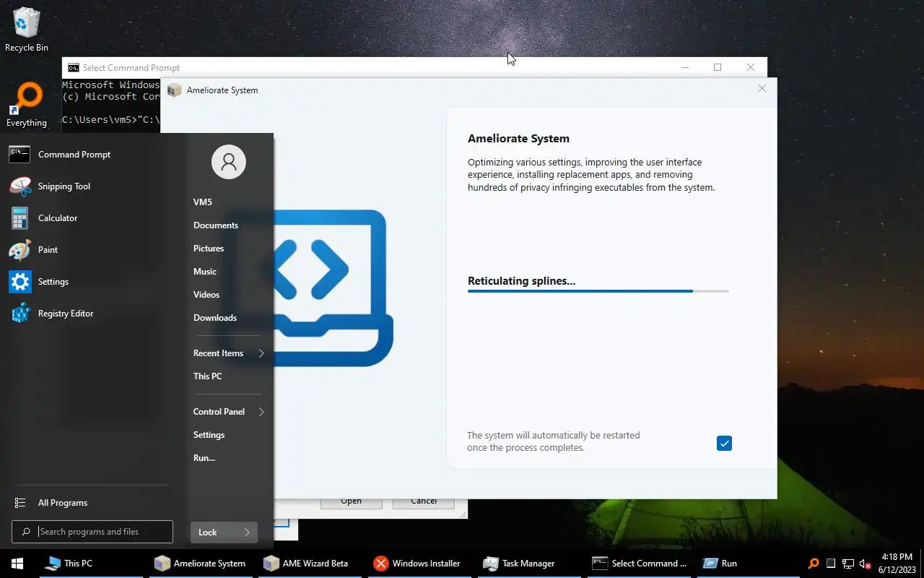Open Settings in Start menu right column
The image size is (924, 578).
(209, 435)
